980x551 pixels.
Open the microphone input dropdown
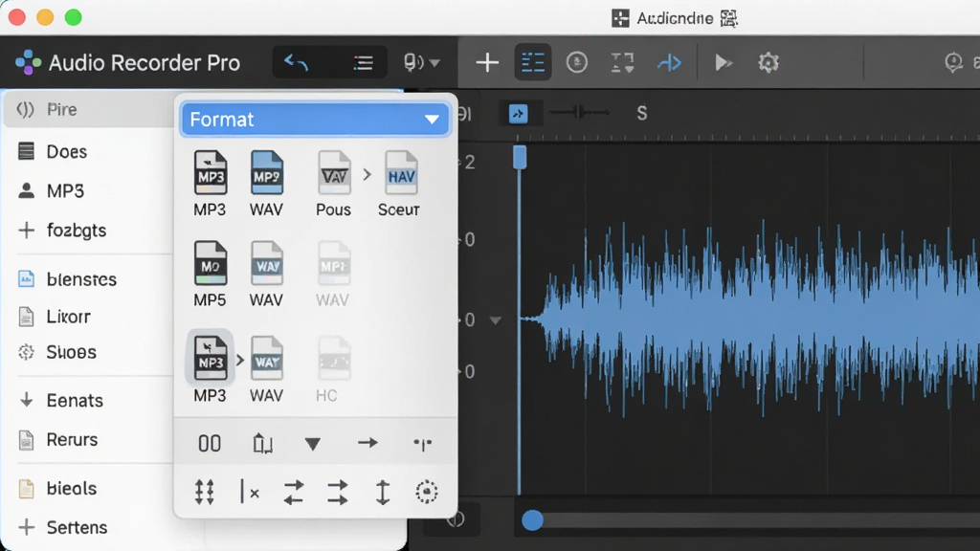click(421, 62)
